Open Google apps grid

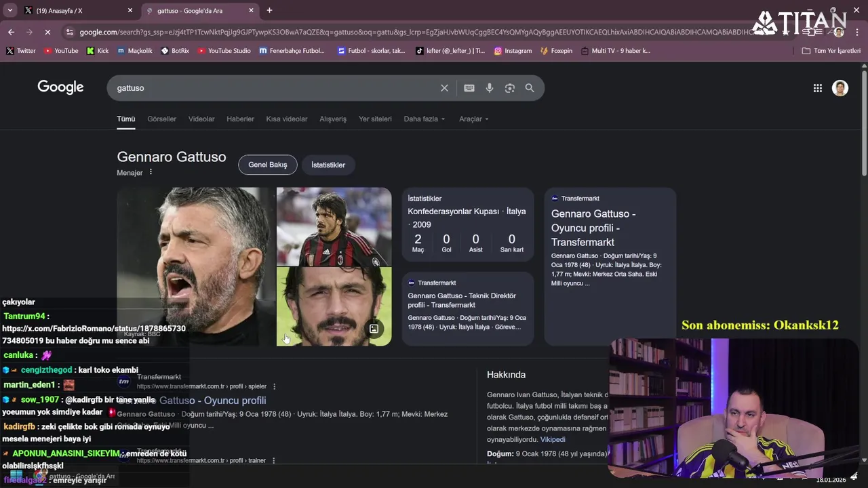pos(817,88)
